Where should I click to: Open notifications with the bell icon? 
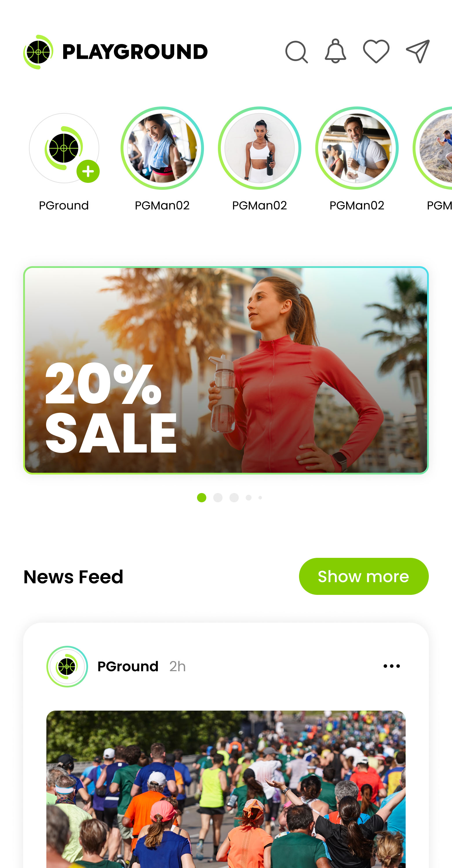(x=335, y=51)
